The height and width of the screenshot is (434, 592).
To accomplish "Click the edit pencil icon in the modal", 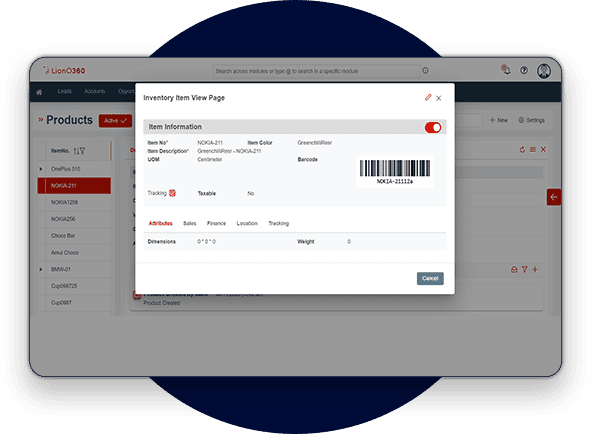I will pos(428,98).
